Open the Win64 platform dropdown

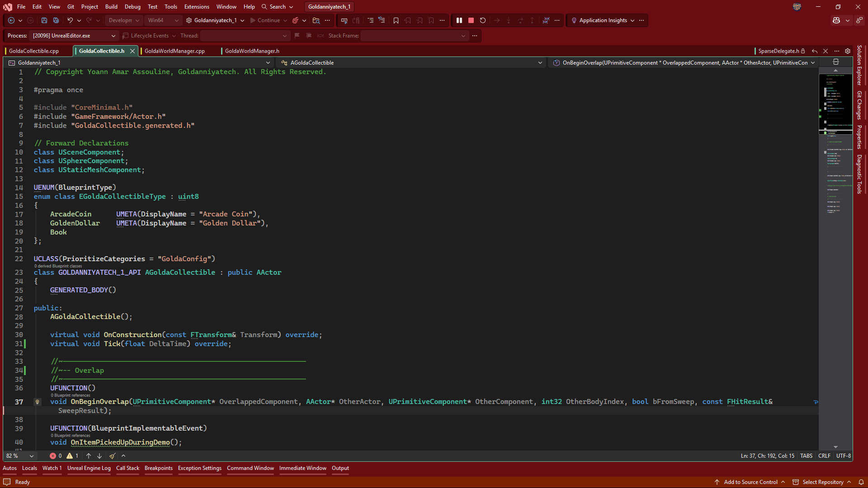163,20
